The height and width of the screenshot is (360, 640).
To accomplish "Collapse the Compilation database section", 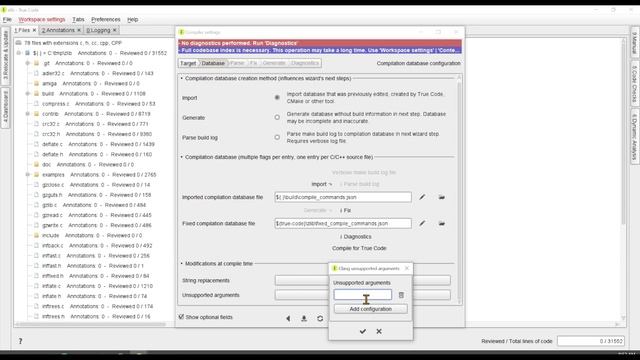I will pos(182,157).
